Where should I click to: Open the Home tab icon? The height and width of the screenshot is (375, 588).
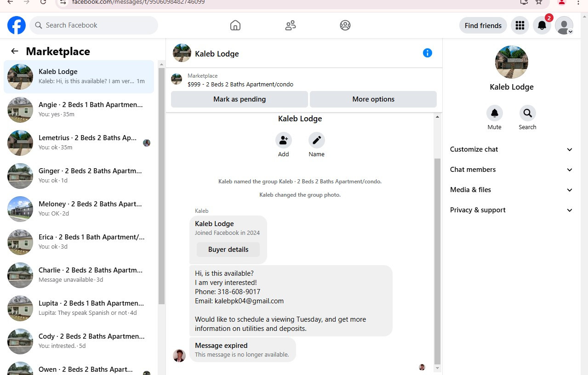click(x=235, y=25)
